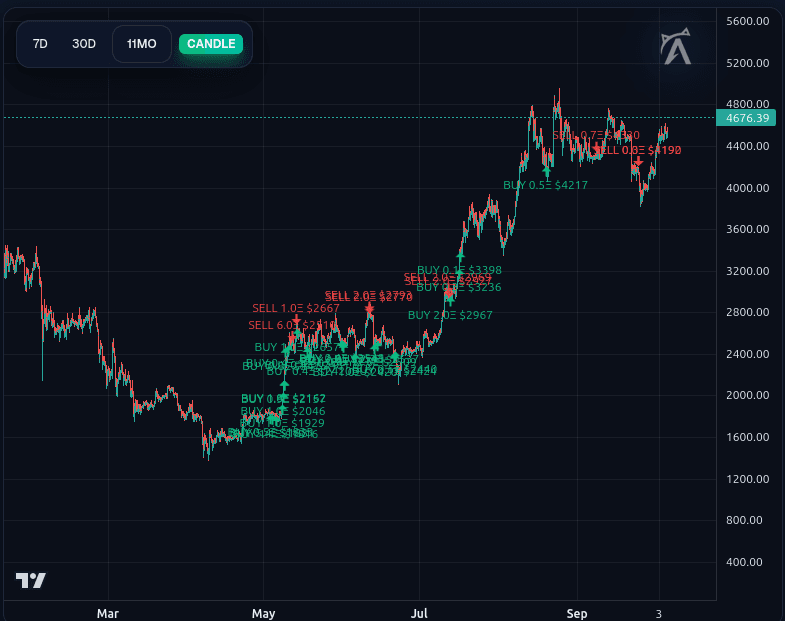Image resolution: width=785 pixels, height=621 pixels.
Task: Click the 400.00 price axis label
Action: pos(747,562)
